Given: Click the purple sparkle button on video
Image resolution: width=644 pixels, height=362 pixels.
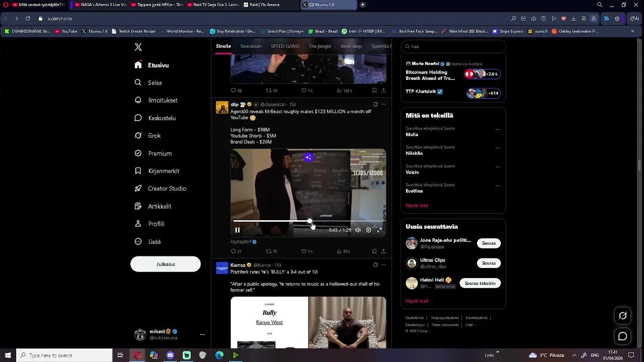Looking at the screenshot, I should point(308,157).
